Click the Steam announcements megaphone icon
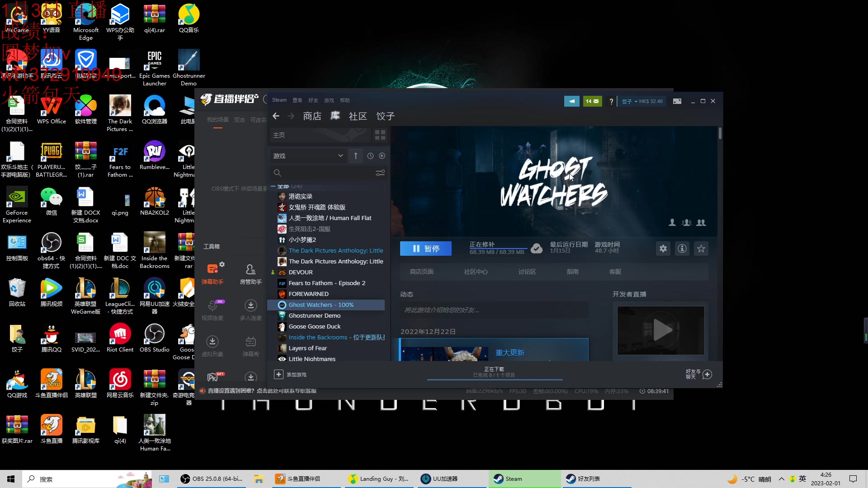Viewport: 868px width, 488px height. pos(571,101)
